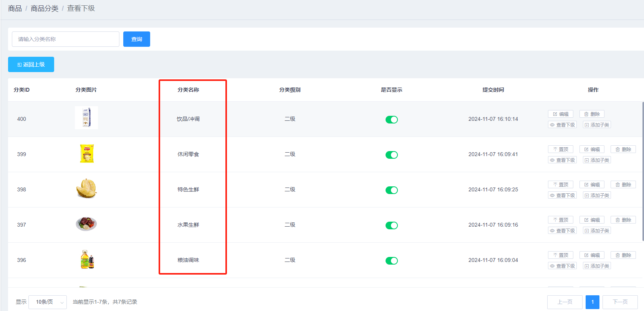Go to 商品 breadcrumb
Image resolution: width=644 pixels, height=311 pixels.
pyautogui.click(x=15, y=8)
